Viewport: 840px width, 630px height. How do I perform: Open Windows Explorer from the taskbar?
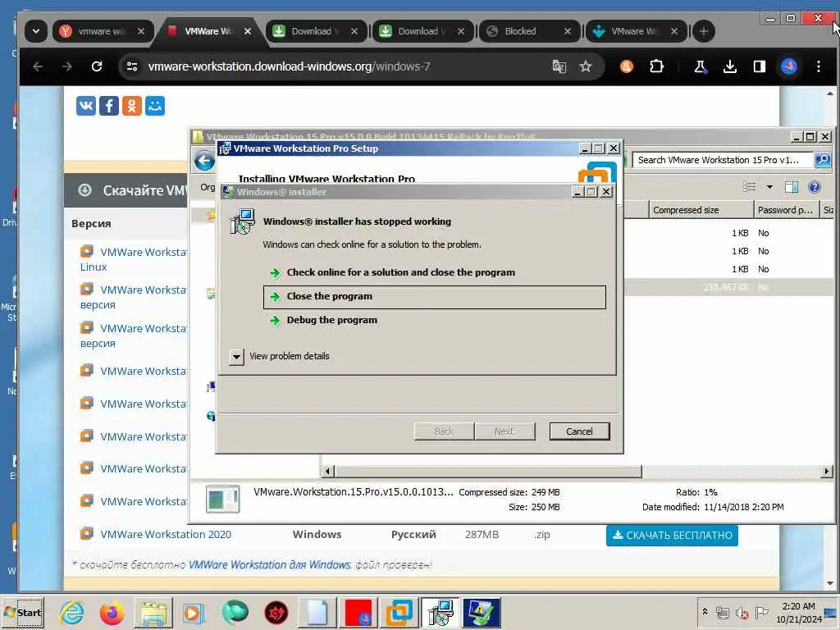153,612
